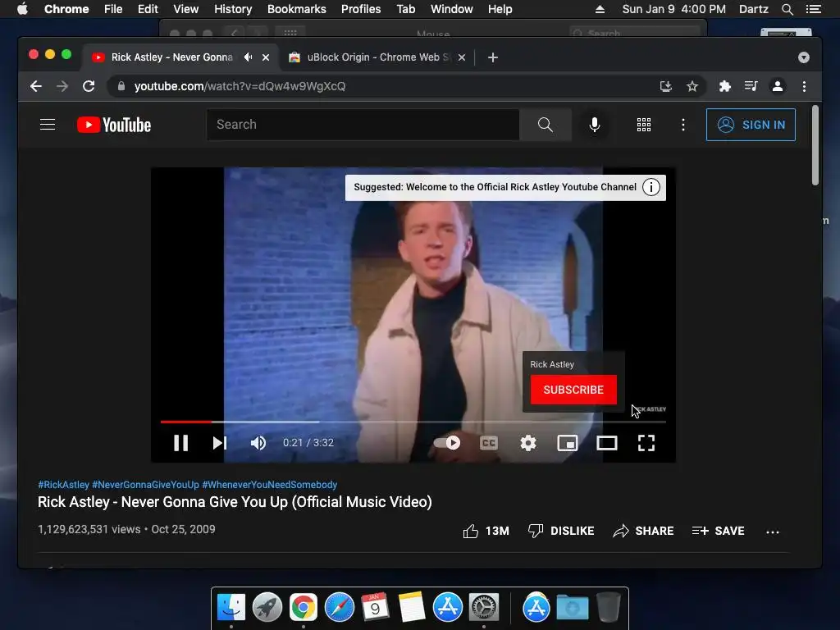Open Notes from the Dock

pos(412,608)
